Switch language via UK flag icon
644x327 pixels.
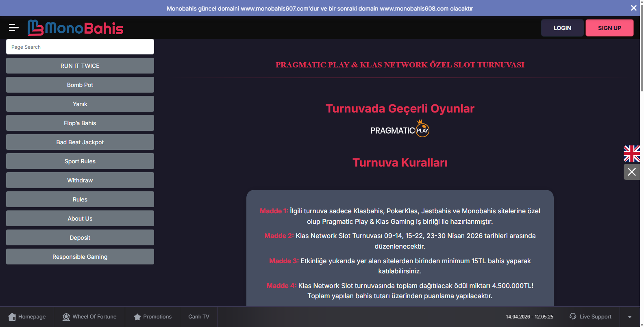pos(632,154)
